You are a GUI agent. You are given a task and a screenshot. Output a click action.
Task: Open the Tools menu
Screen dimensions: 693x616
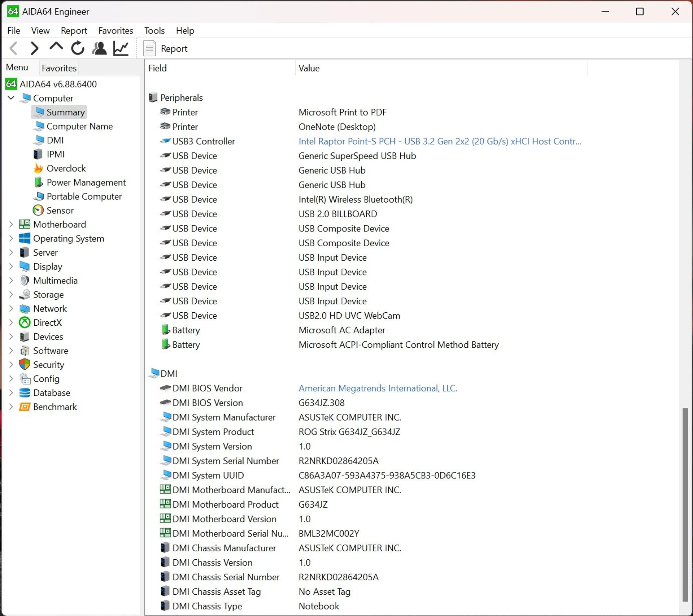(154, 31)
